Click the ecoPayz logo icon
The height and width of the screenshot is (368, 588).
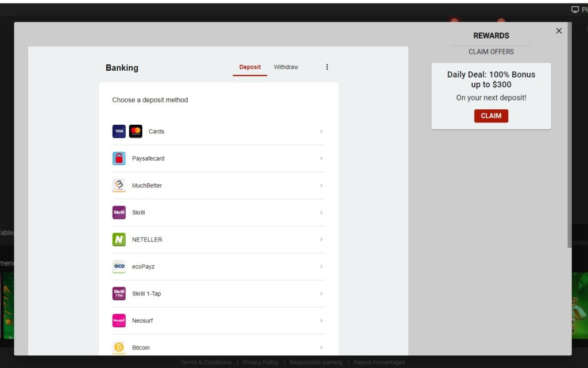click(119, 267)
